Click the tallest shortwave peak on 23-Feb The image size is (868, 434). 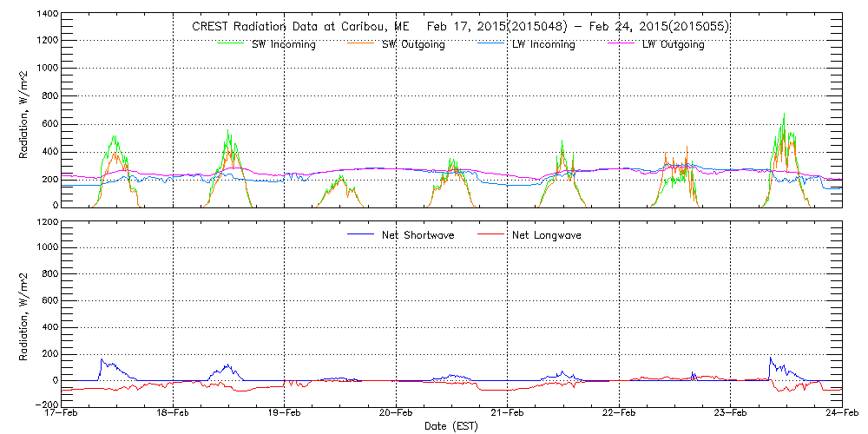click(784, 115)
